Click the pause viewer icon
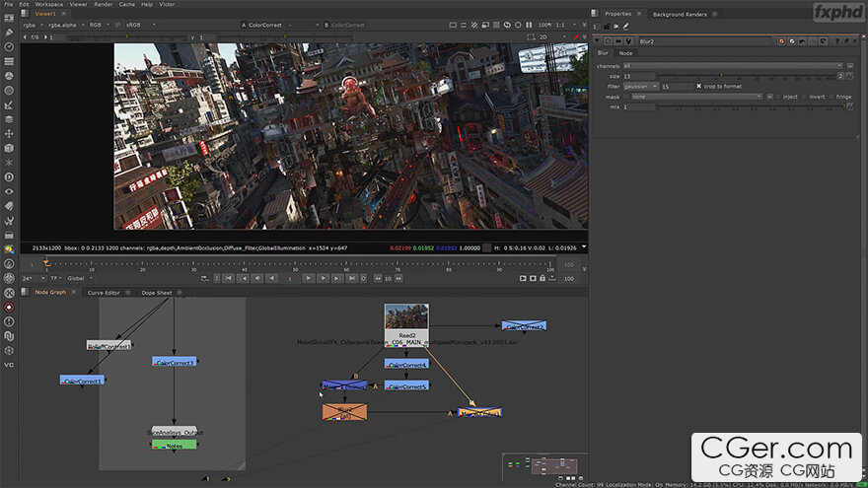Image resolution: width=868 pixels, height=488 pixels. coord(529,25)
